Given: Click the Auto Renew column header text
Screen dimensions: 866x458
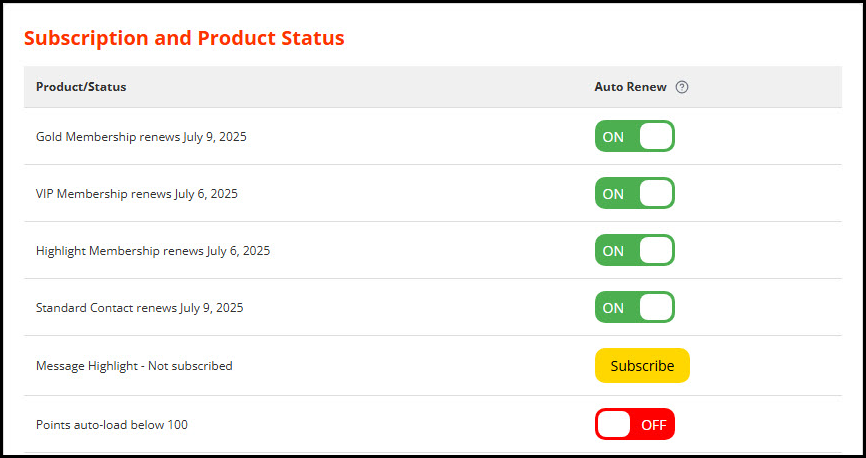Looking at the screenshot, I should (630, 87).
